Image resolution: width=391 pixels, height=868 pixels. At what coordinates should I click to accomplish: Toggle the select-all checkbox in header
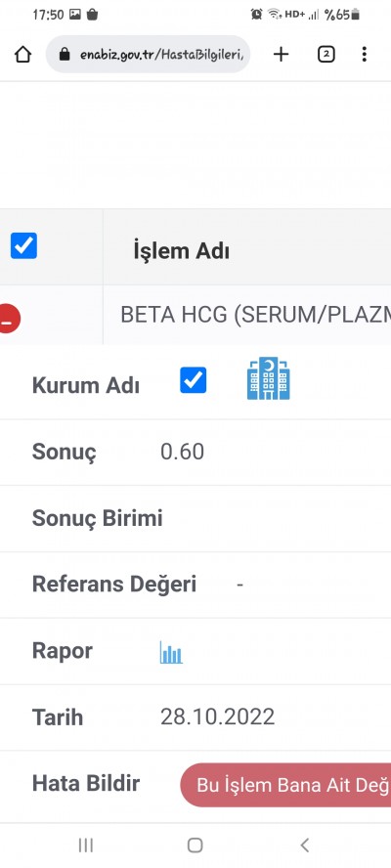coord(23,245)
